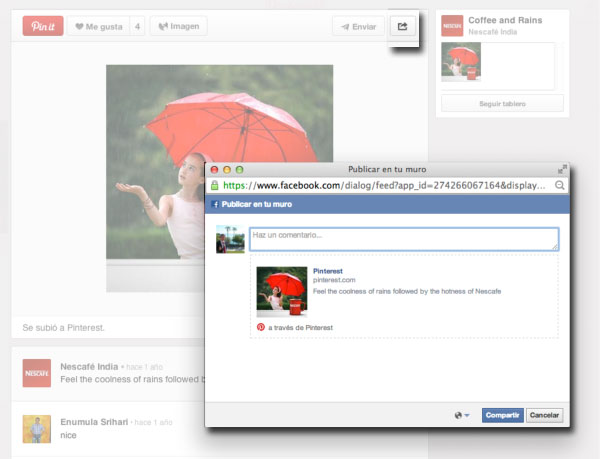Click the Pinterest logo near a través de Pinterest
Screen dimensions: 600x459
[x=261, y=327]
